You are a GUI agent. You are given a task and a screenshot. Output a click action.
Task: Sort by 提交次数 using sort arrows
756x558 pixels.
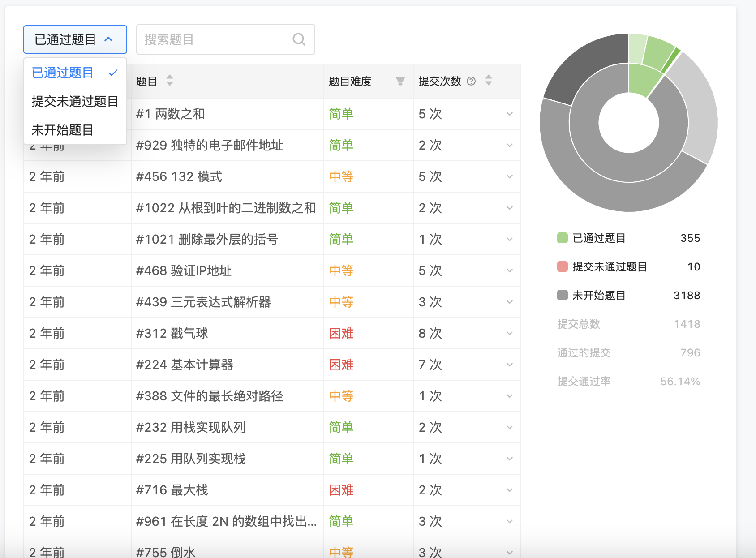pyautogui.click(x=489, y=81)
